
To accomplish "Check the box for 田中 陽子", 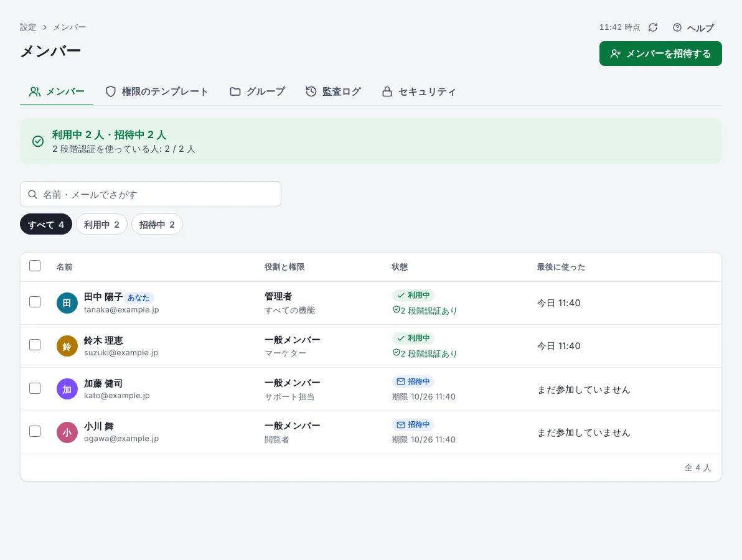I will point(35,302).
